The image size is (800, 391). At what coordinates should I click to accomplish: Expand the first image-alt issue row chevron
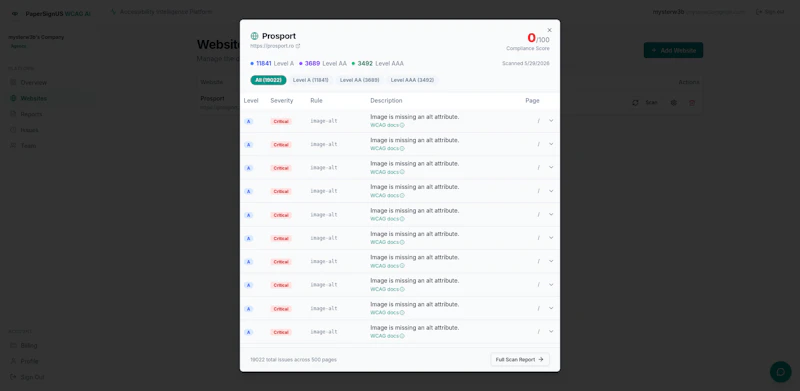click(551, 120)
